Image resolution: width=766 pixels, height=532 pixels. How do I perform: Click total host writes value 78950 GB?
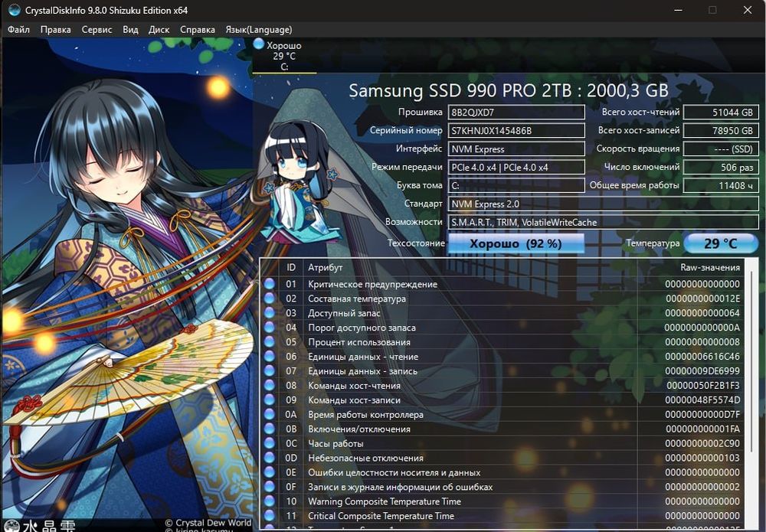coord(721,130)
